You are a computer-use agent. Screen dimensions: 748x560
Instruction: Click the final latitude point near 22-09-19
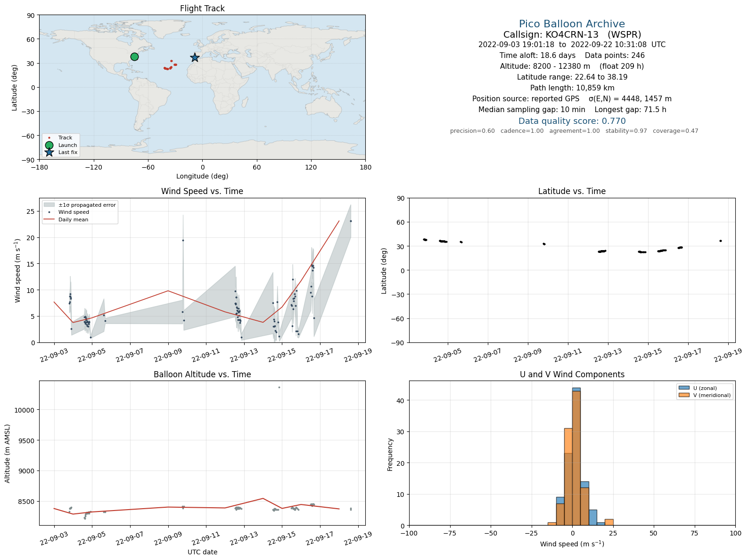coord(720,241)
